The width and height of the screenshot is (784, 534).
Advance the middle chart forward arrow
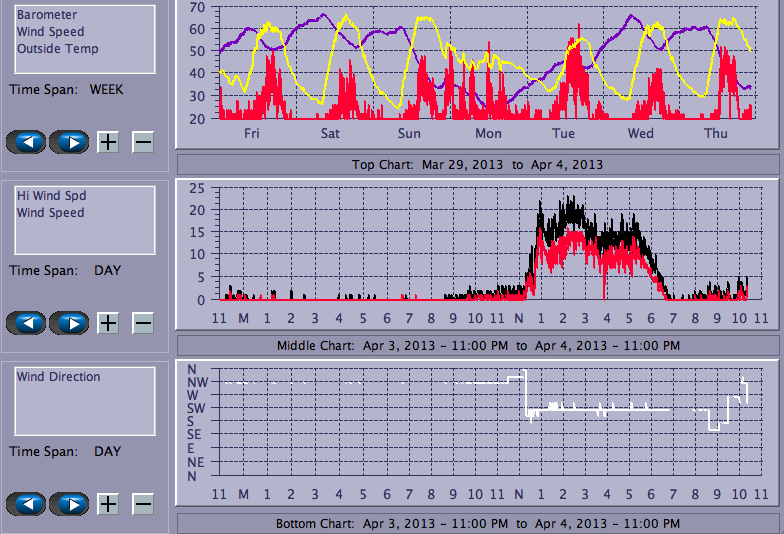pos(69,322)
